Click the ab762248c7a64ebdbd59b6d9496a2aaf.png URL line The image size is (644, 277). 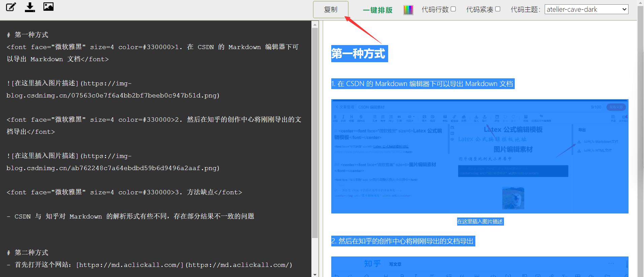[x=113, y=168]
